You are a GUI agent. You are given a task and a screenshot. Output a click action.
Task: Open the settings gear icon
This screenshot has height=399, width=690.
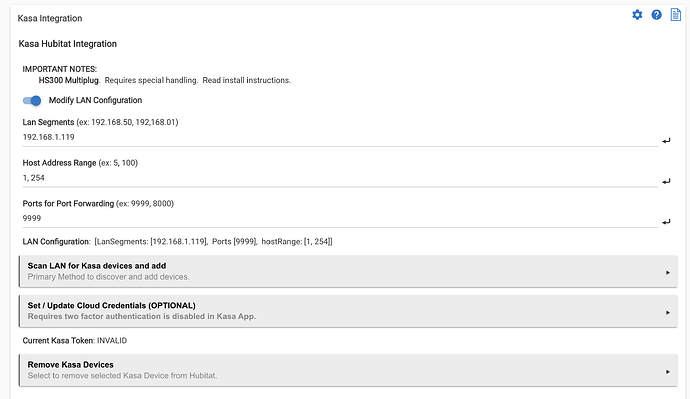637,15
